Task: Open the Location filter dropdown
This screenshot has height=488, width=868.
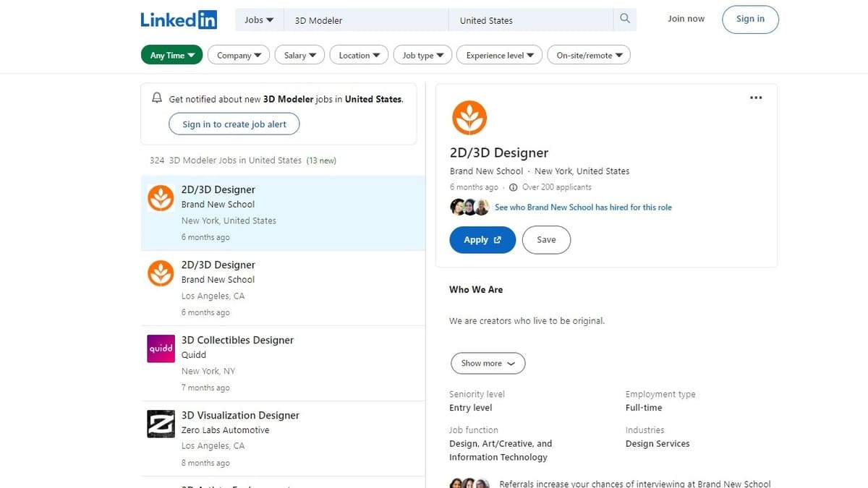Action: [x=359, y=55]
